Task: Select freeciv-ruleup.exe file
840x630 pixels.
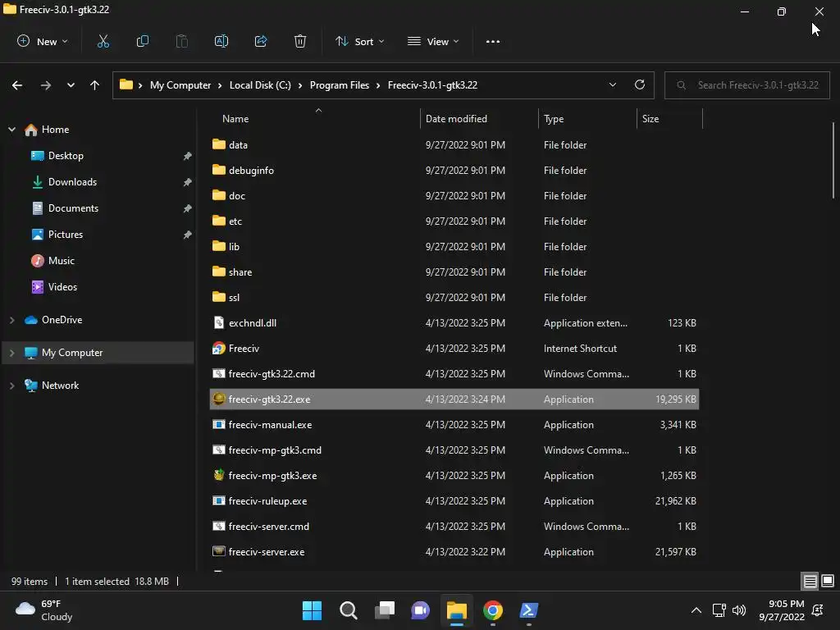Action: point(454,501)
